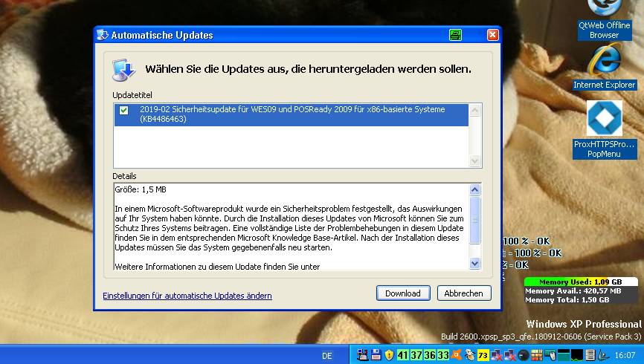Image resolution: width=644 pixels, height=364 pixels.
Task: Click the floppy disk tray icon
Action: coord(376,355)
